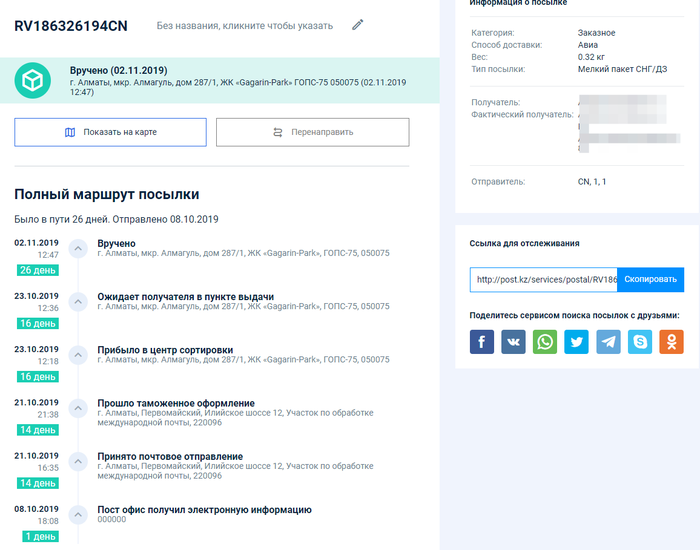Toggle the 'Ожидает получателя в пункте выдачи' chevron
This screenshot has width=700, height=550.
[78, 301]
